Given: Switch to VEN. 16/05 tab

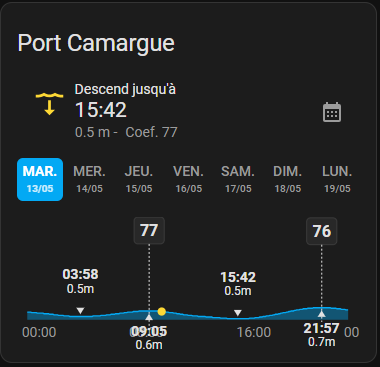Looking at the screenshot, I should (x=189, y=179).
